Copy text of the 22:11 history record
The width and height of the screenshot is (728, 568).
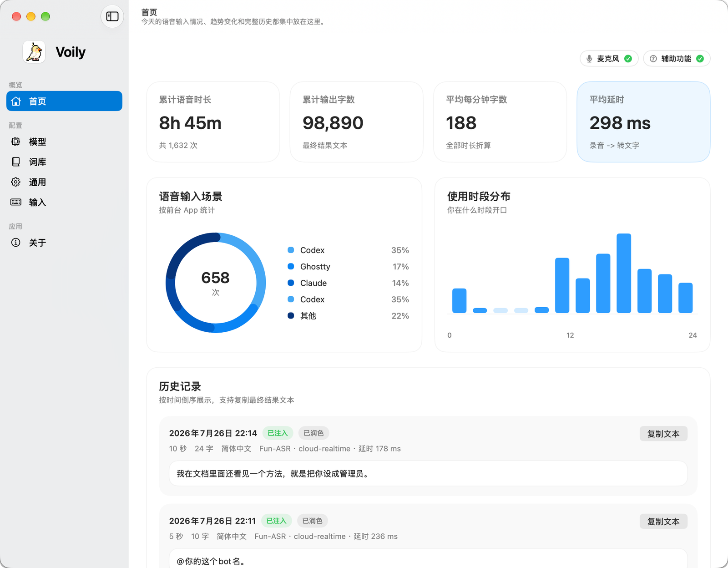tap(663, 522)
